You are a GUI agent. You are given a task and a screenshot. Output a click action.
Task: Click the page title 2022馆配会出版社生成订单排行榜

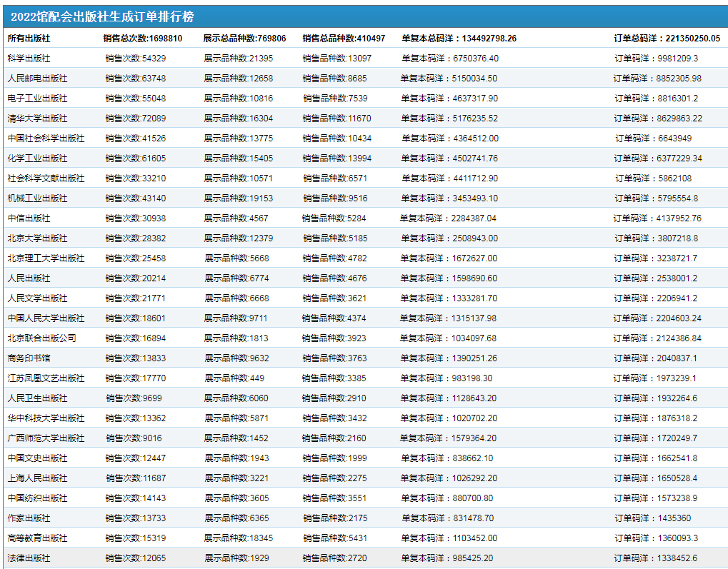click(x=102, y=17)
